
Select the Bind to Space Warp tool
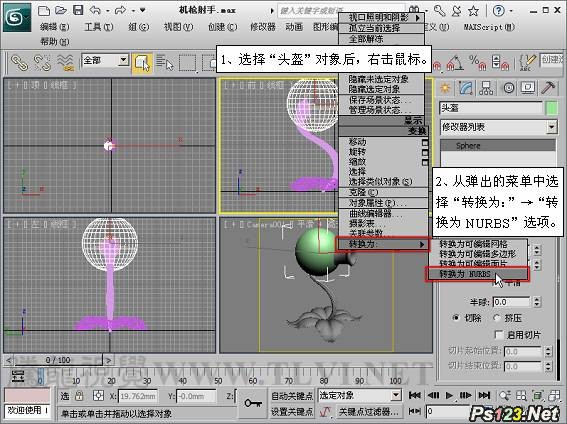click(65, 62)
